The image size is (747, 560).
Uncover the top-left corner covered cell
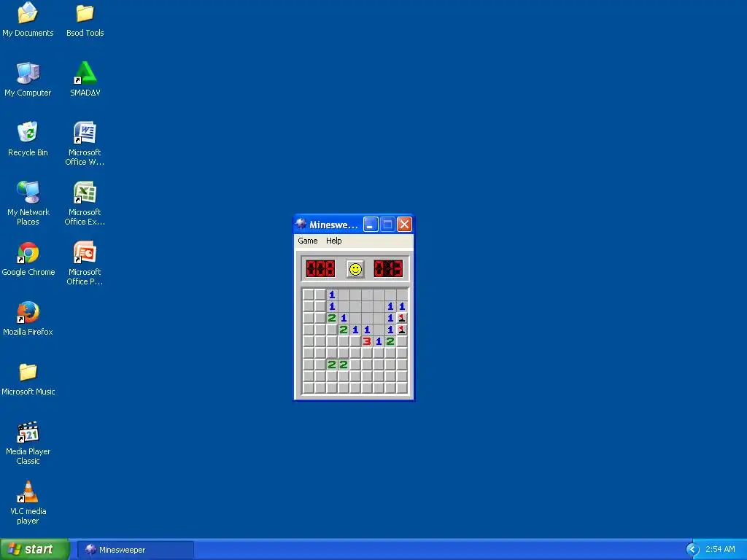[x=309, y=295]
